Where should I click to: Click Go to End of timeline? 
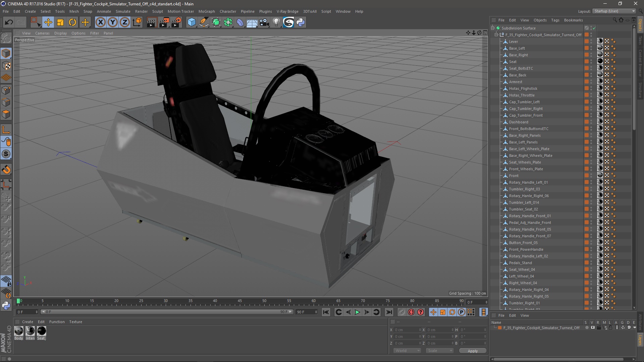click(389, 312)
